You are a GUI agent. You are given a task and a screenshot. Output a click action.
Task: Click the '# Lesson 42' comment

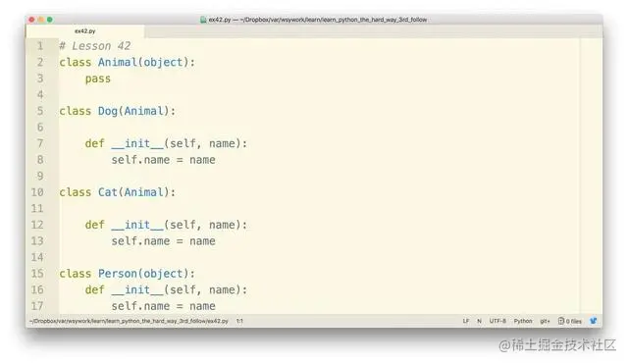pyautogui.click(x=95, y=46)
